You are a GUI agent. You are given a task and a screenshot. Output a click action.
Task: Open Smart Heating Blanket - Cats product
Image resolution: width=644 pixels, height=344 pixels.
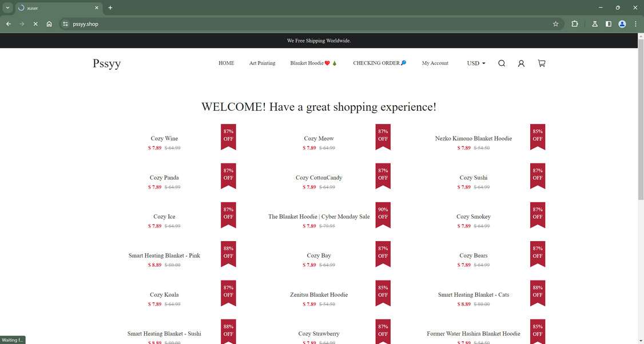[x=474, y=294]
